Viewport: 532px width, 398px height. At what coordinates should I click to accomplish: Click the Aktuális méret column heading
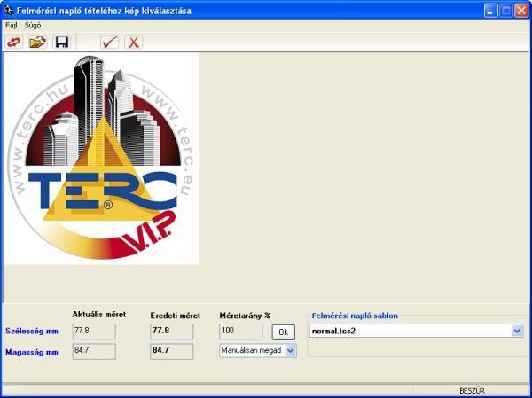point(99,315)
